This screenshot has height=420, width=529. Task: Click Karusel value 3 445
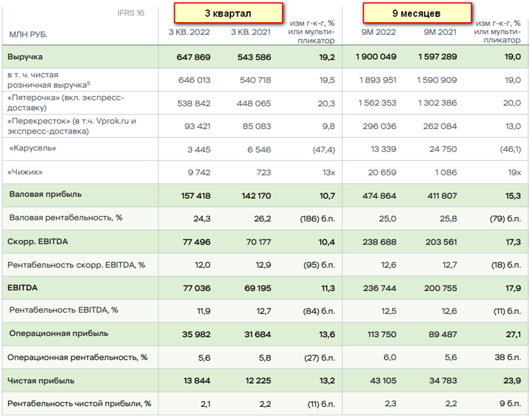[199, 149]
